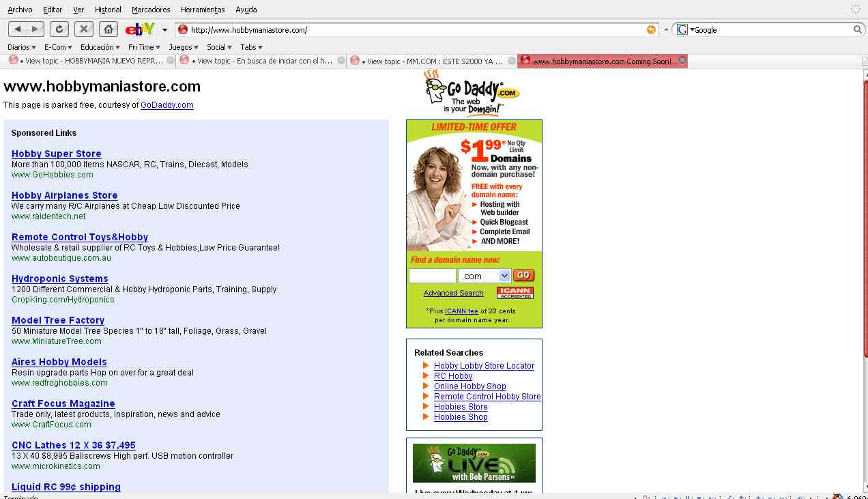The height and width of the screenshot is (499, 868).
Task: Switch to the HOBBYMANIA NUEVO REPR tab
Action: pos(89,61)
